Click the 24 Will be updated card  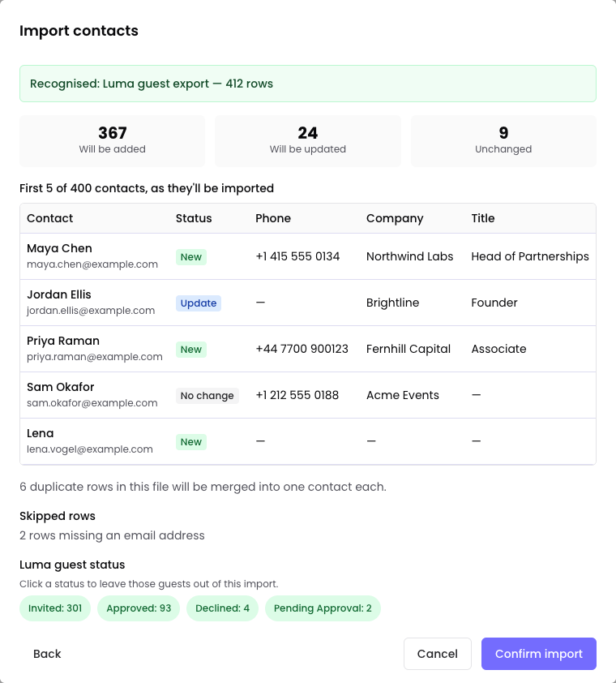(308, 140)
